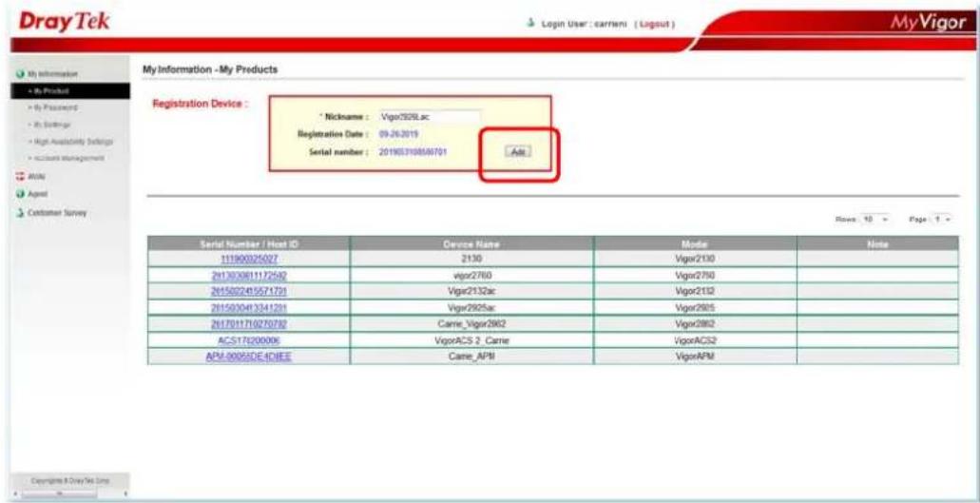The image size is (980, 503).
Task: Click the user icon beside Login User
Action: [530, 24]
